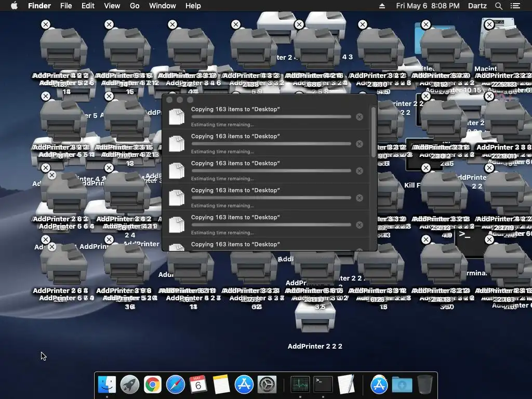Open Notification Center list icon
532x399 pixels.
point(515,6)
